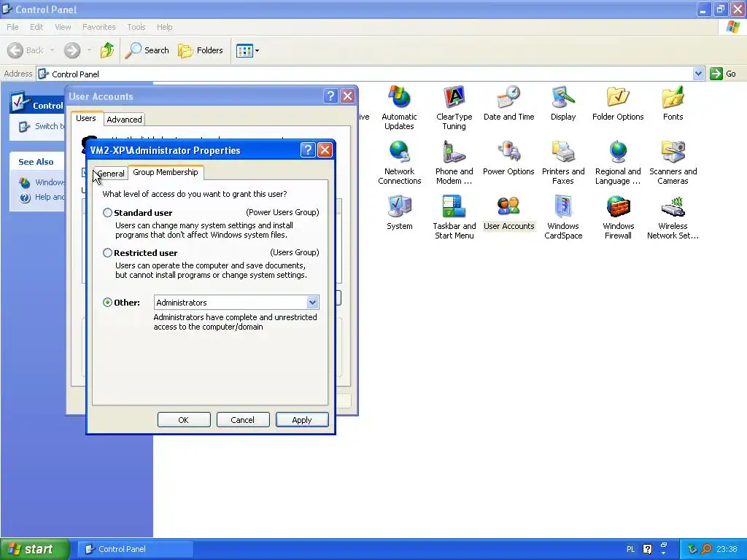This screenshot has width=747, height=560.
Task: Click the Forward arrow toolbar button
Action: click(72, 50)
